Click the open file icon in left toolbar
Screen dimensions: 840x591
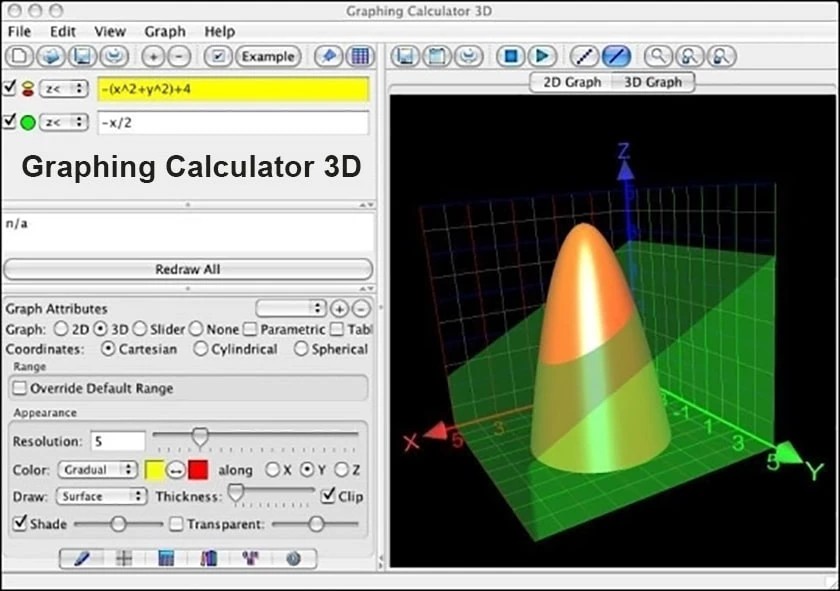pyautogui.click(x=51, y=56)
